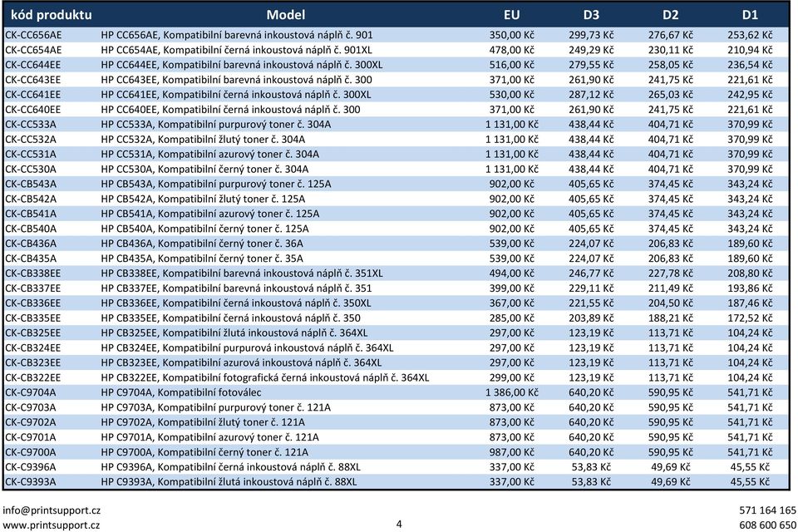798x532 pixels.
Task: Click EU price 350,00 Kč for CK-CC656AE
Action: (511, 35)
